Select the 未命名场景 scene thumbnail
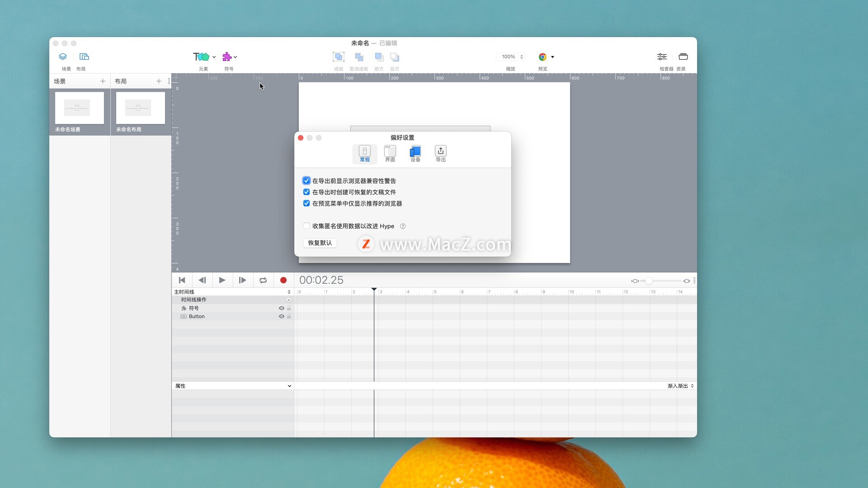 coord(80,108)
